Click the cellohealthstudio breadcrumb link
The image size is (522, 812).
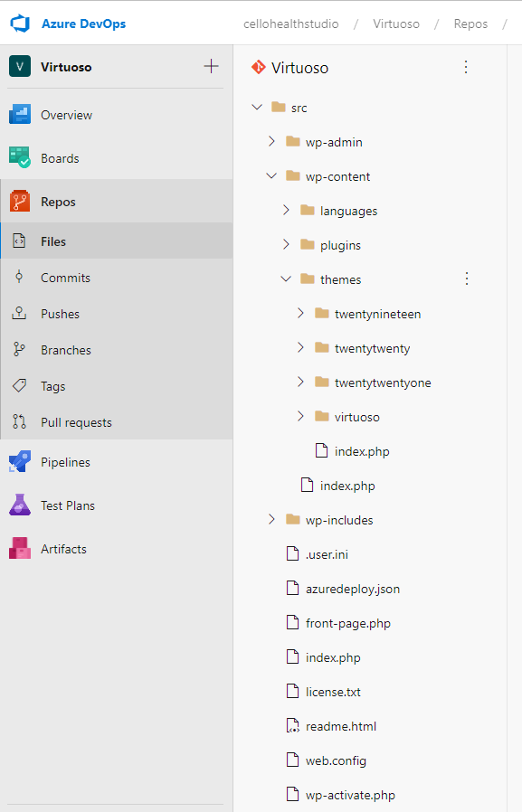coord(291,24)
